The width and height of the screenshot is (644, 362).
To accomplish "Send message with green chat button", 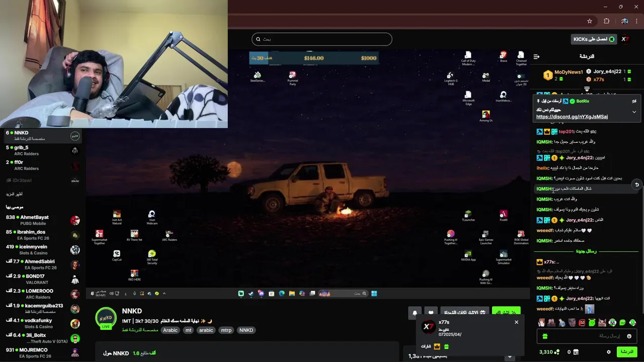I will pos(627,352).
